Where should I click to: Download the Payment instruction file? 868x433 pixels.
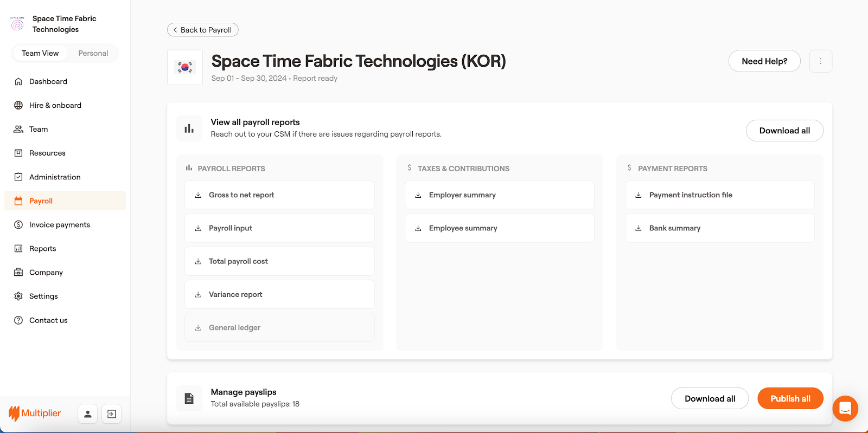click(720, 195)
